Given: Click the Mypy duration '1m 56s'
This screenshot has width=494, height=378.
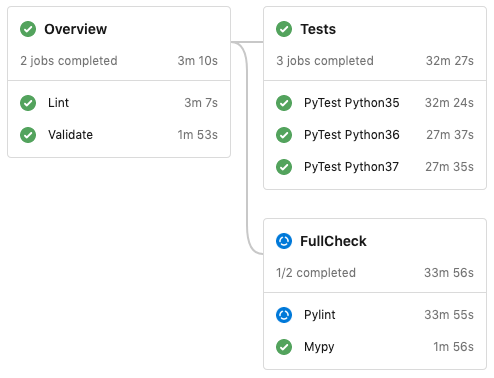Looking at the screenshot, I should click(x=453, y=347).
